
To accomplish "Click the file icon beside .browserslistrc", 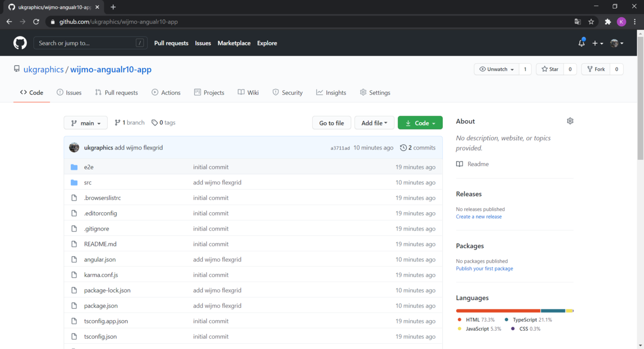I will [74, 198].
